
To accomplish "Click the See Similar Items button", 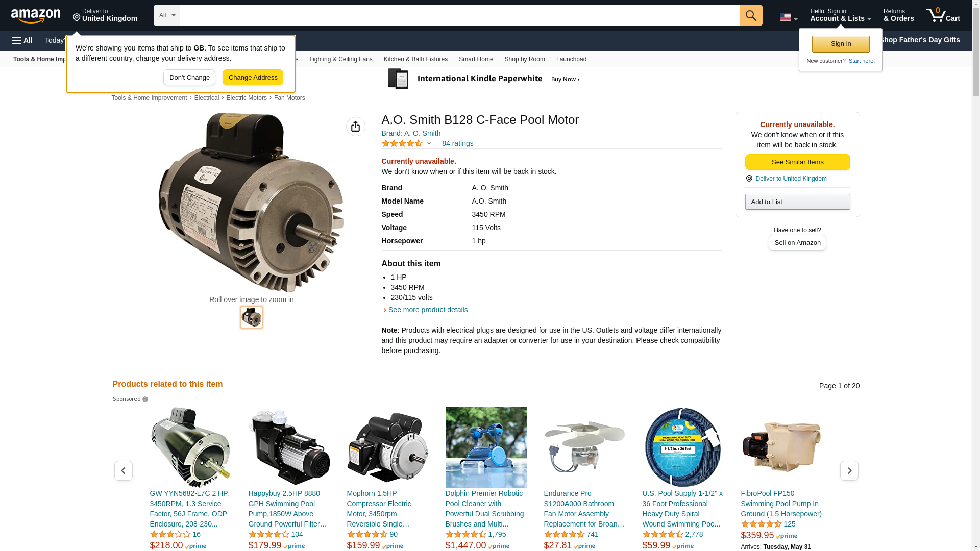I will pos(797,162).
